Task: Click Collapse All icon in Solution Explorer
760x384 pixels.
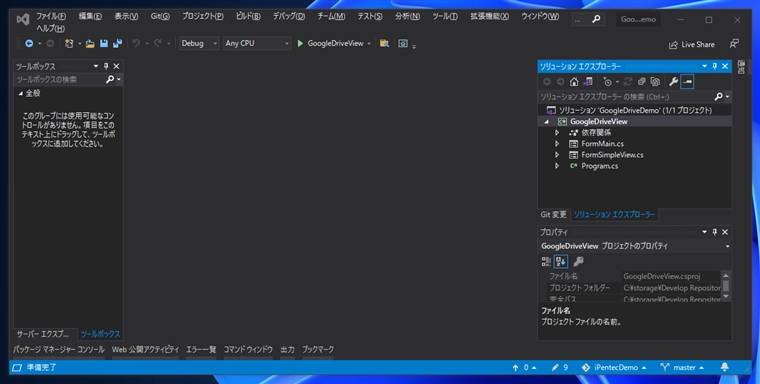Action: pyautogui.click(x=641, y=82)
